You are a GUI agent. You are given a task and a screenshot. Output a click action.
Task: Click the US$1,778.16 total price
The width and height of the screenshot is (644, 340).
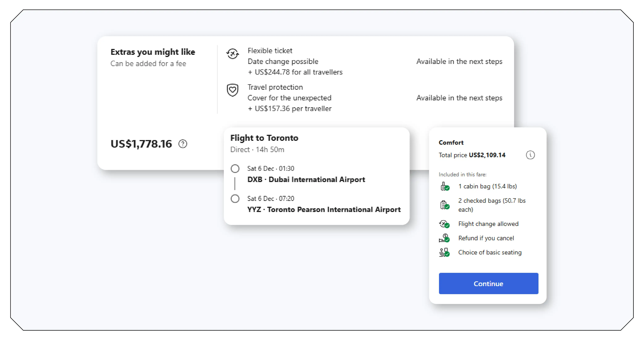point(141,144)
